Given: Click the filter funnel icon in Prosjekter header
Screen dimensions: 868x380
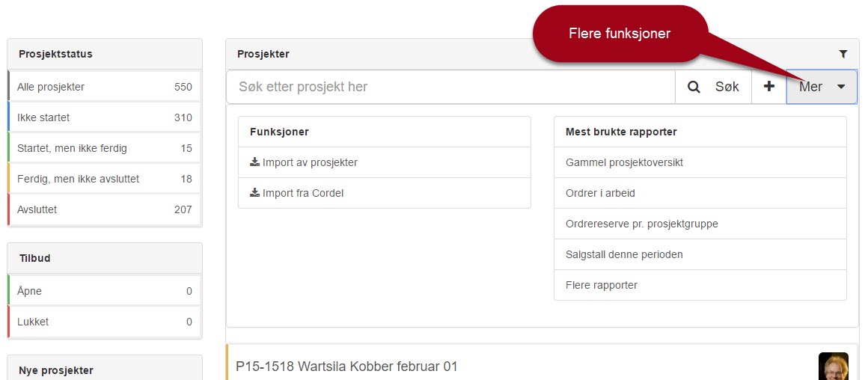Looking at the screenshot, I should tap(843, 54).
